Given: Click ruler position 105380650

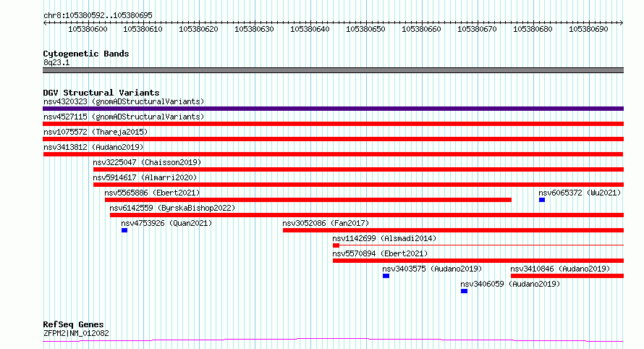Looking at the screenshot, I should 365,30.
